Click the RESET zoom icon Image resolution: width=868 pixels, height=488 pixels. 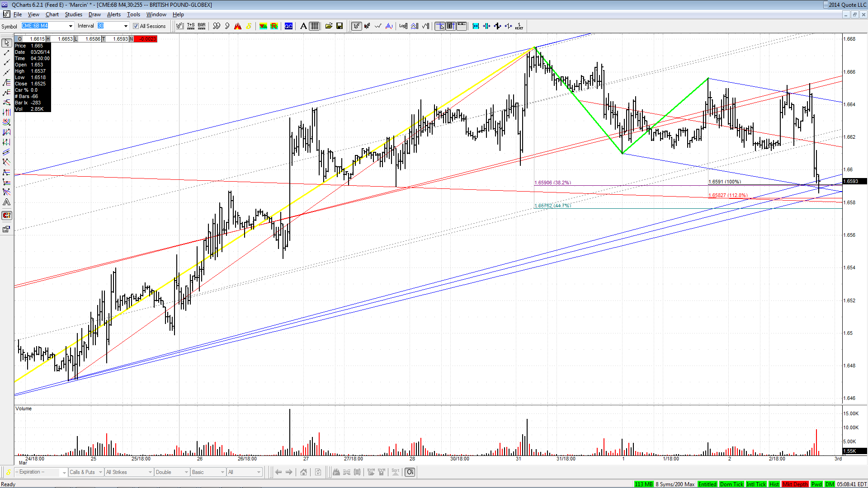click(519, 26)
